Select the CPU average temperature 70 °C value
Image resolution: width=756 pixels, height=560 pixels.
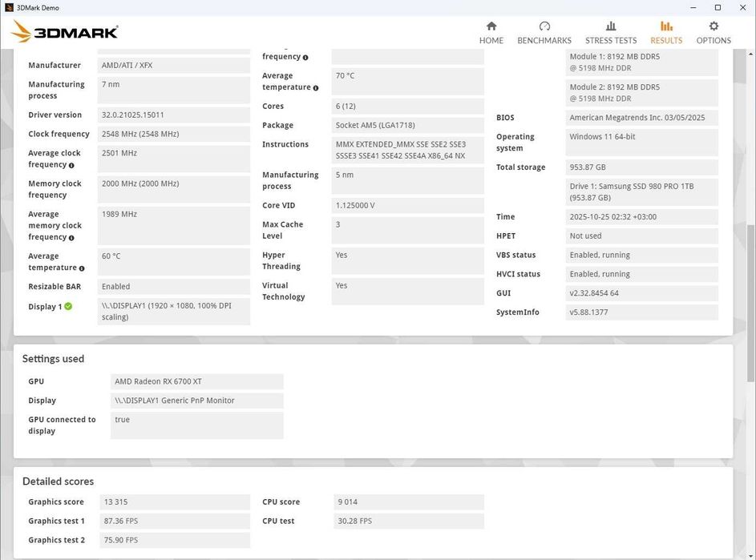(407, 81)
